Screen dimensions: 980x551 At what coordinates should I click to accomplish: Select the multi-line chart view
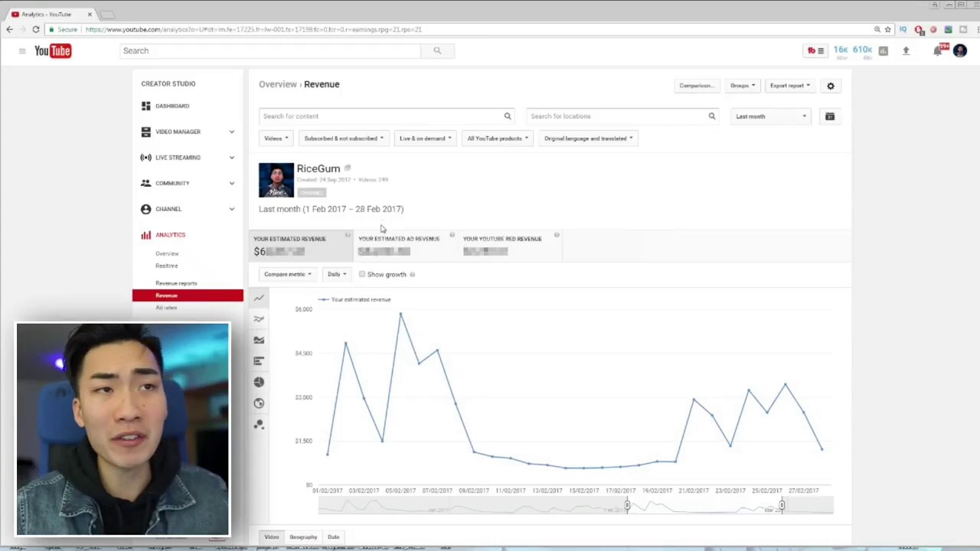[x=260, y=318]
